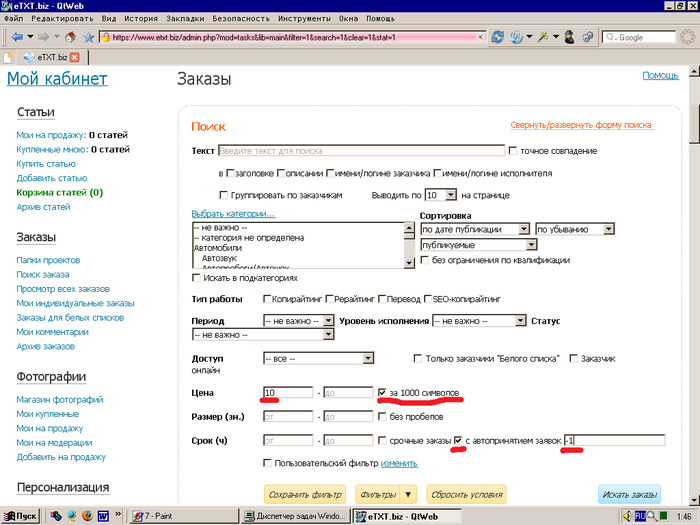Click the home page icon in toolbar
The width and height of the screenshot is (700, 525).
click(70, 37)
